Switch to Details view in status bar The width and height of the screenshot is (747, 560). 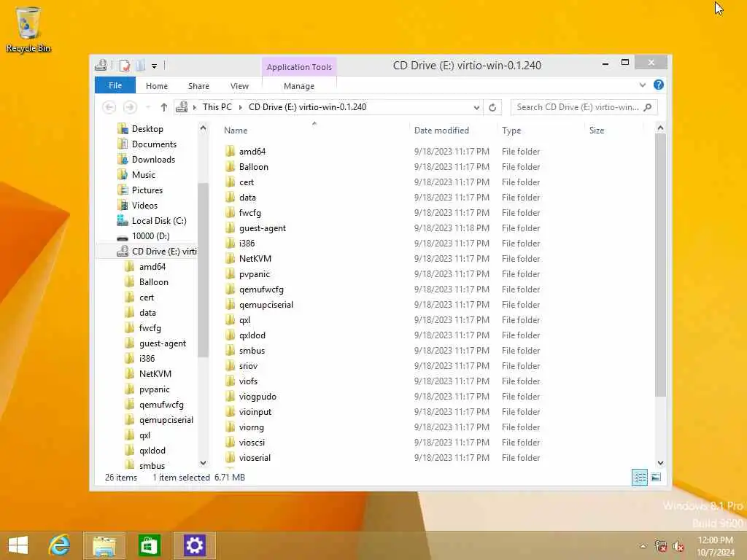pos(639,477)
